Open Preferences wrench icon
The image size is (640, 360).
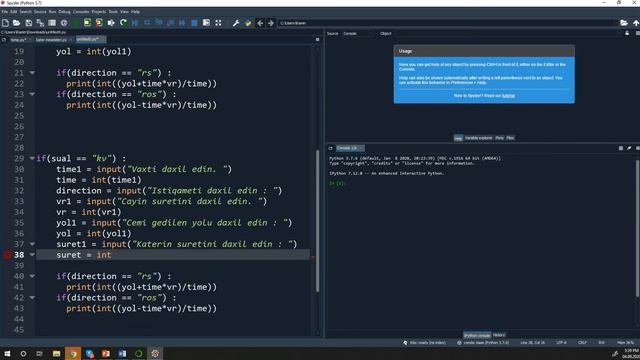236,23
